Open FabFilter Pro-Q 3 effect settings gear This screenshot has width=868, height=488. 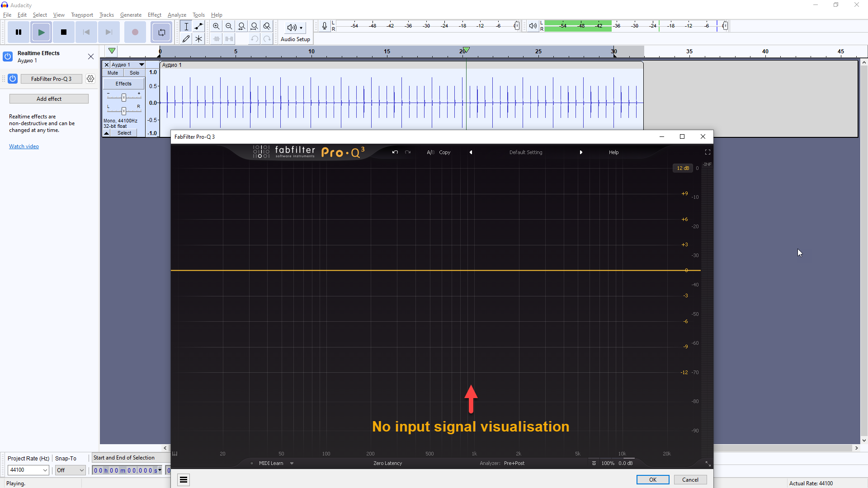point(90,79)
